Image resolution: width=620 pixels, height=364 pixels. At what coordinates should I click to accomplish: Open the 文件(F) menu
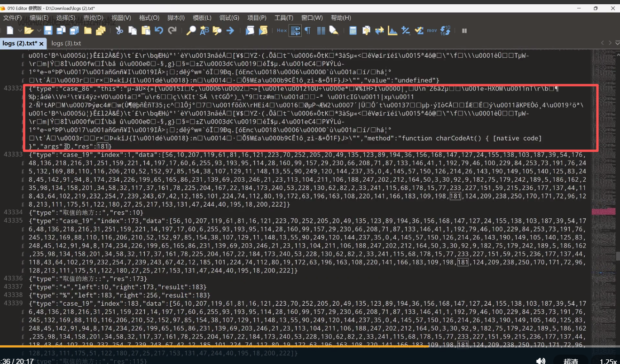[13, 18]
